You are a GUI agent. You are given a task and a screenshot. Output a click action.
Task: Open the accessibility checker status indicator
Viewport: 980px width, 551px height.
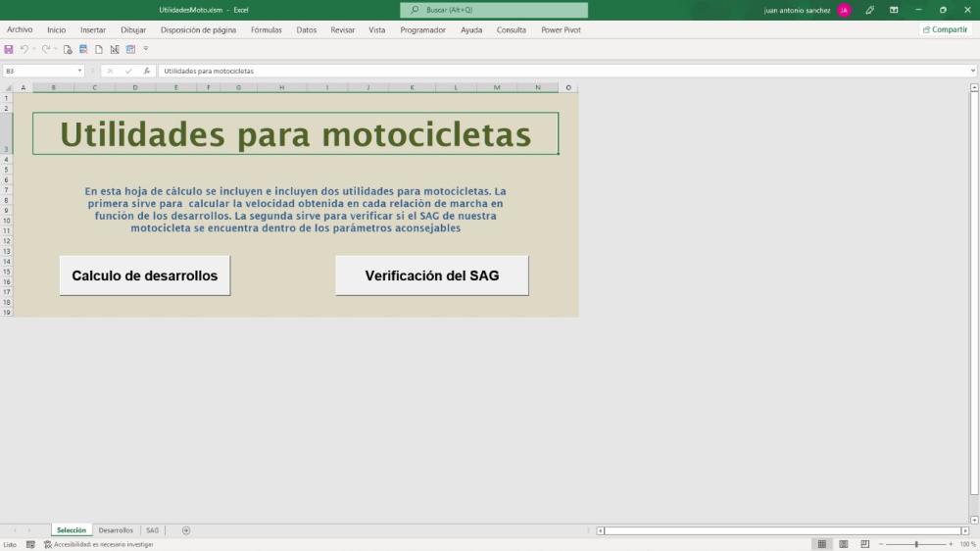click(99, 544)
